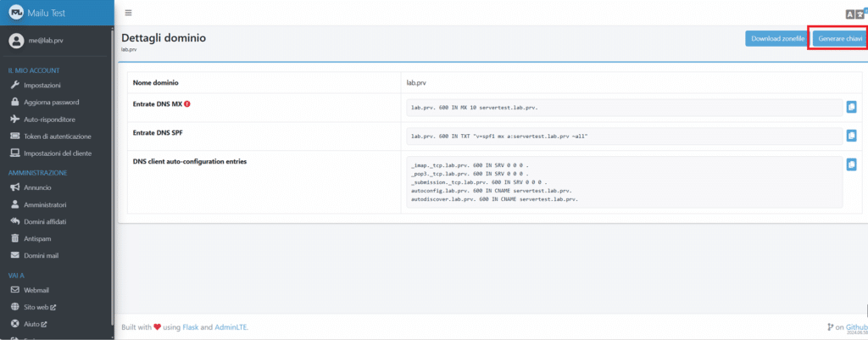Click the fork icon beside the Github link
The width and height of the screenshot is (868, 340).
point(830,327)
